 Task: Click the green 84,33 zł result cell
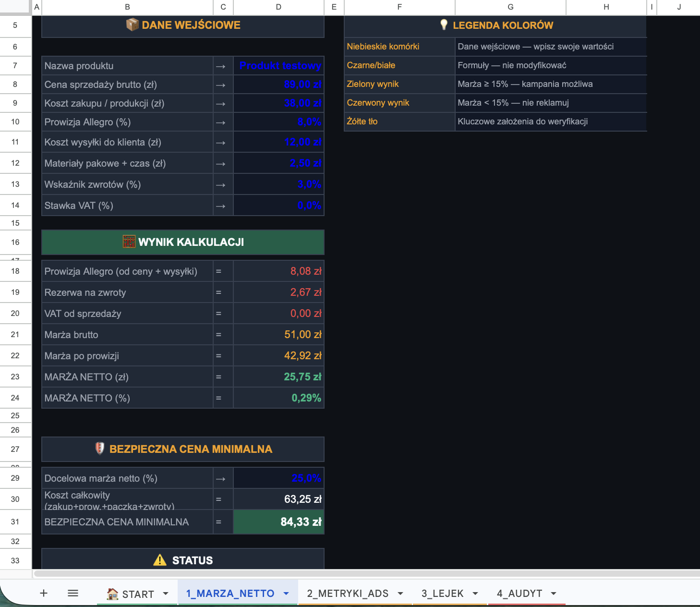point(278,522)
